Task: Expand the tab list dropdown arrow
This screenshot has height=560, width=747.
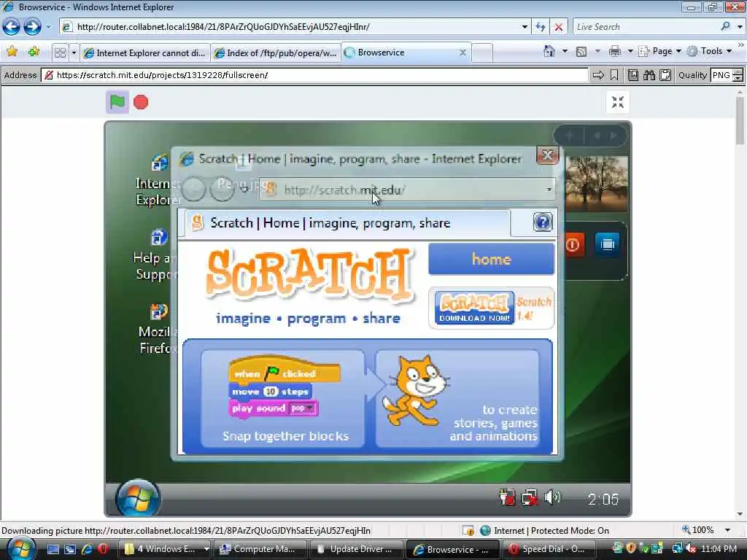Action: 74,52
